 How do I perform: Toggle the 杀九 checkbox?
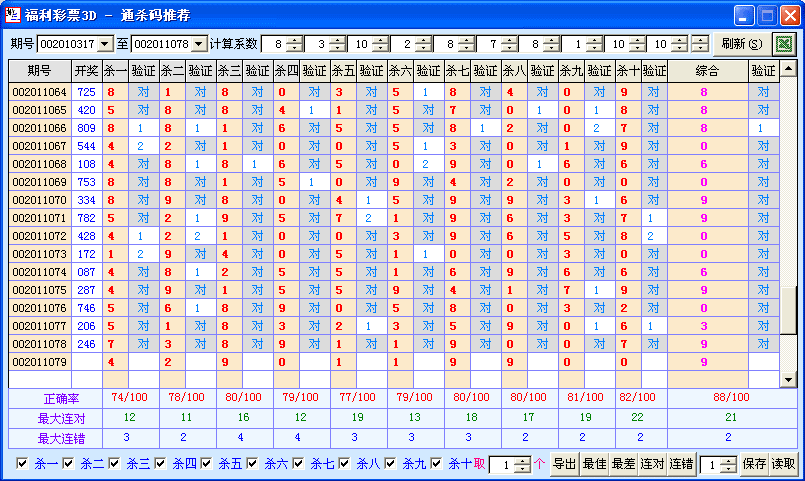[390, 464]
